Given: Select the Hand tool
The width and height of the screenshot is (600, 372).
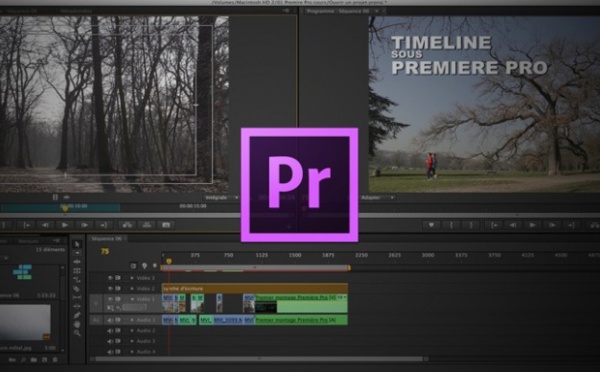Looking at the screenshot, I should click(77, 324).
